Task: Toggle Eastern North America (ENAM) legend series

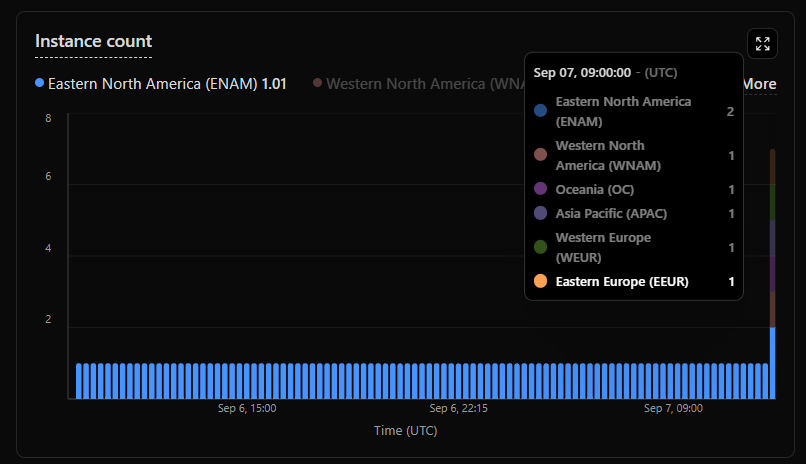Action: click(161, 84)
